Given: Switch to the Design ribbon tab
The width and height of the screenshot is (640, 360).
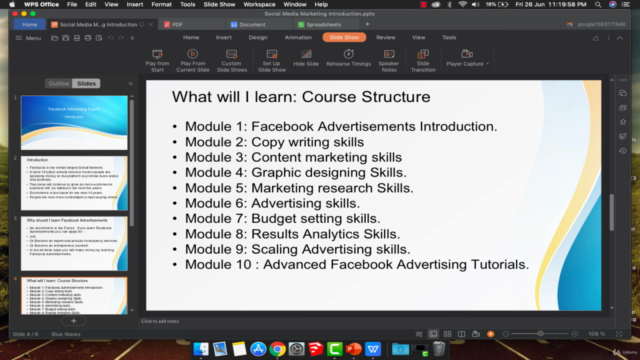Looking at the screenshot, I should tap(258, 37).
